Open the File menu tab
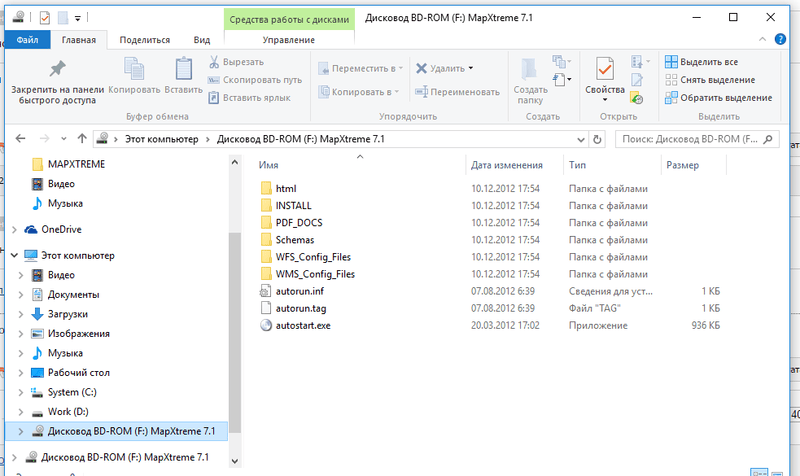The width and height of the screenshot is (800, 476). 28,40
